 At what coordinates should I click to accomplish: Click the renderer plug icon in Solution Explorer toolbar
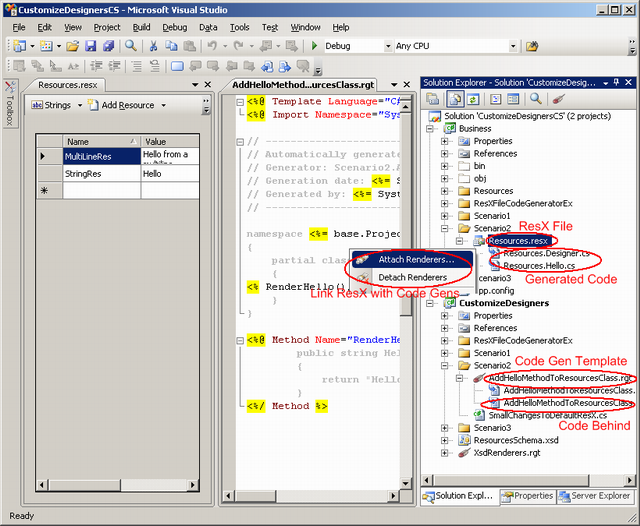[558, 99]
